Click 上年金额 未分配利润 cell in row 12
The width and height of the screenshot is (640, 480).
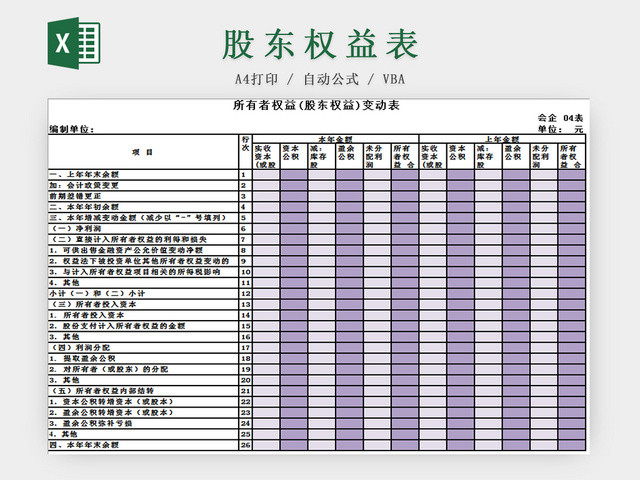coord(544,293)
